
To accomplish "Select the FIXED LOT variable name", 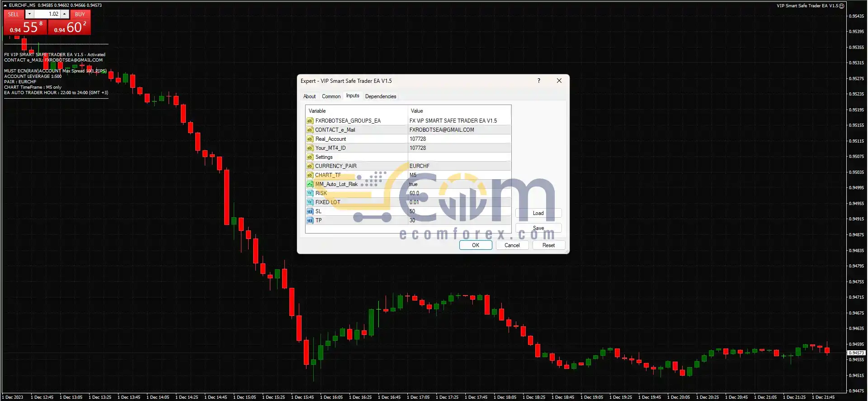I will coord(328,202).
